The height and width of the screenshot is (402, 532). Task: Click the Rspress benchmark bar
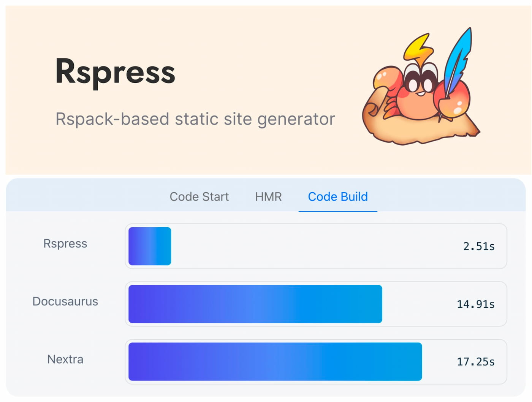tap(149, 245)
